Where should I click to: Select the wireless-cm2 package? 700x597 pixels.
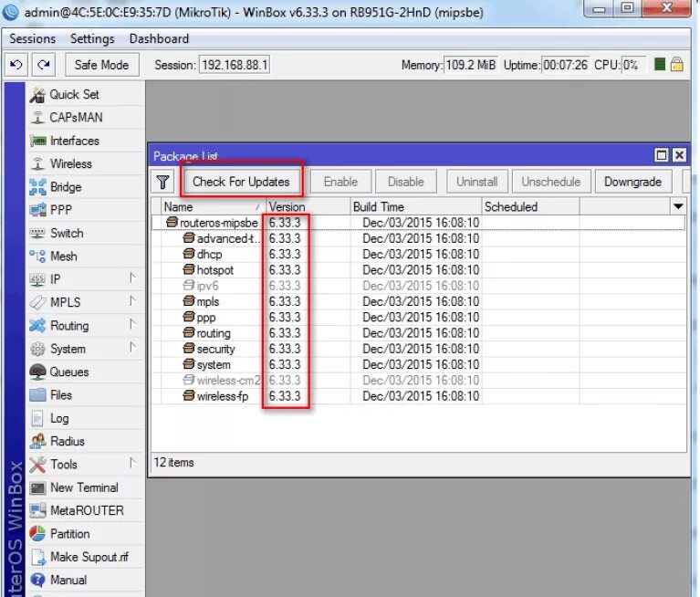pyautogui.click(x=418, y=381)
